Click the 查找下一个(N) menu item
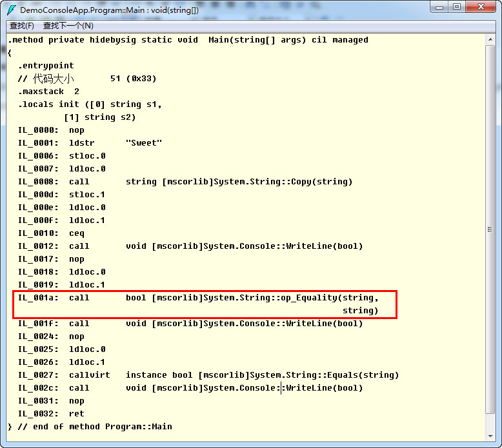 click(68, 26)
